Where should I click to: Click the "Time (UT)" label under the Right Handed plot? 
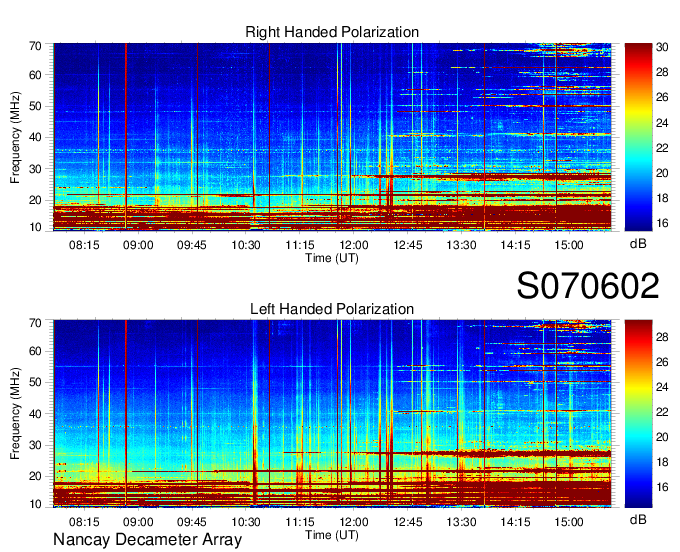(332, 258)
